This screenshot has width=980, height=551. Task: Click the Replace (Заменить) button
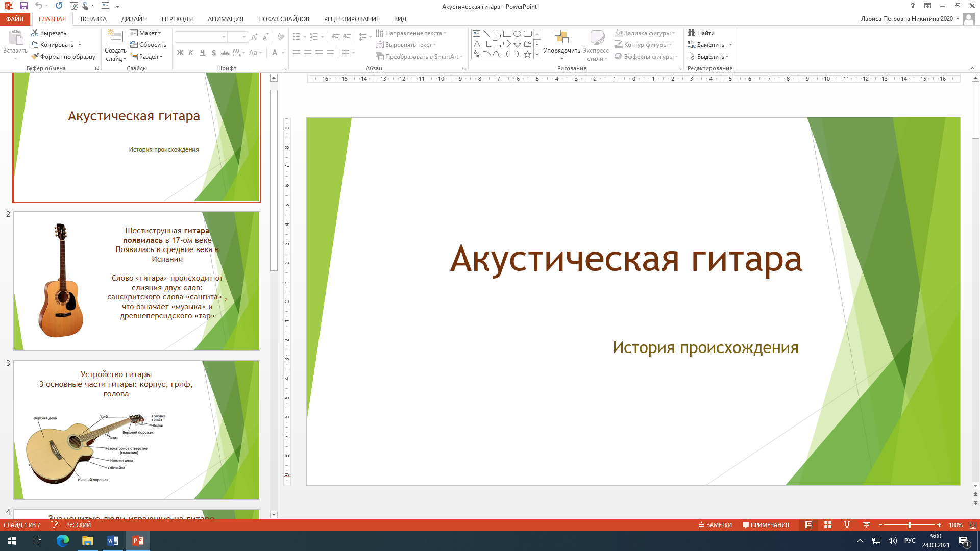(x=706, y=45)
